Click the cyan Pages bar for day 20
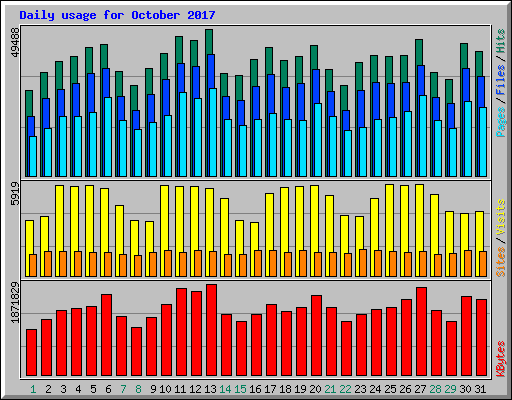The width and height of the screenshot is (512, 400). [x=318, y=140]
